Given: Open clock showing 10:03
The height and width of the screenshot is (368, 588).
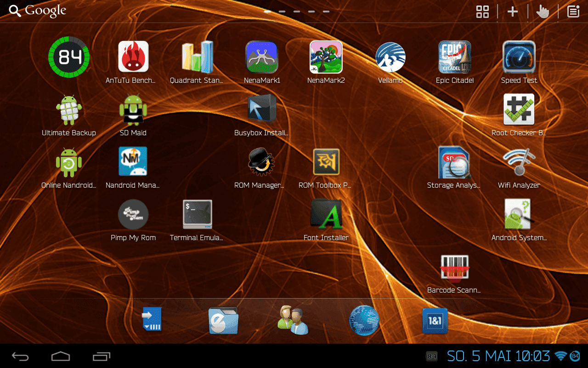Looking at the screenshot, I should (x=533, y=356).
